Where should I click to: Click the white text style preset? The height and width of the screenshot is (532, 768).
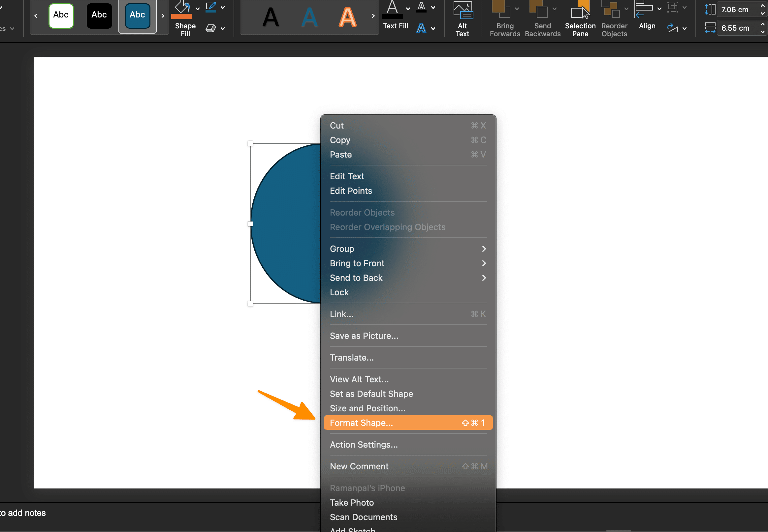pyautogui.click(x=61, y=16)
